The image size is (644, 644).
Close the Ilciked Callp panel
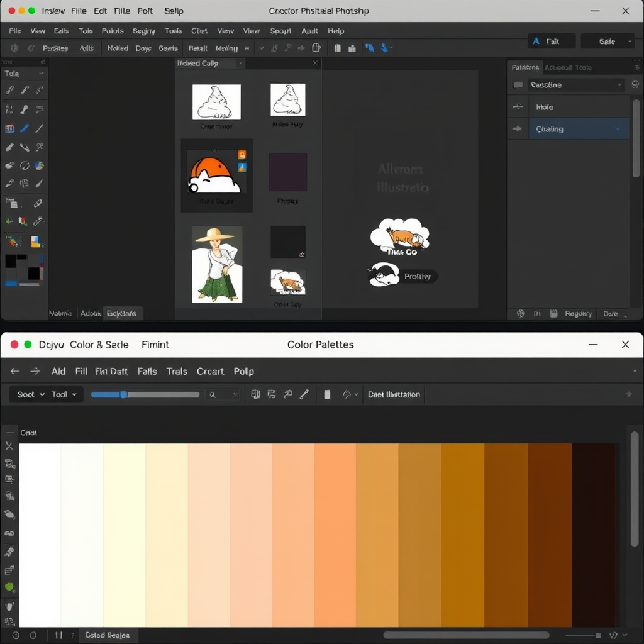(315, 63)
